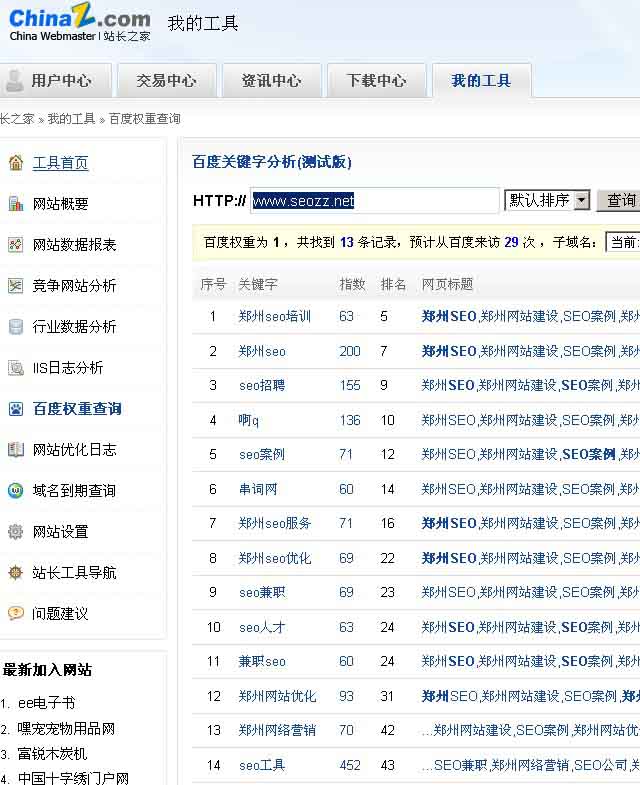640x785 pixels.
Task: Open the 网站数据报表 sidebar link
Action: 75,245
